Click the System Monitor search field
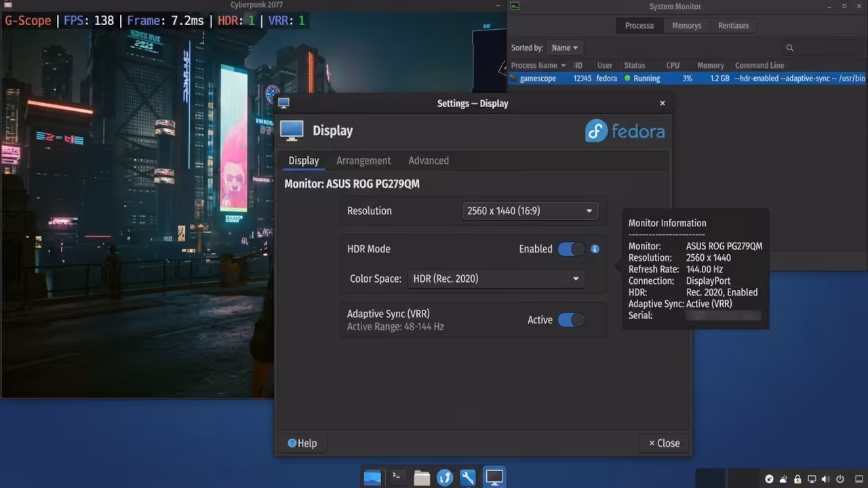 [823, 47]
